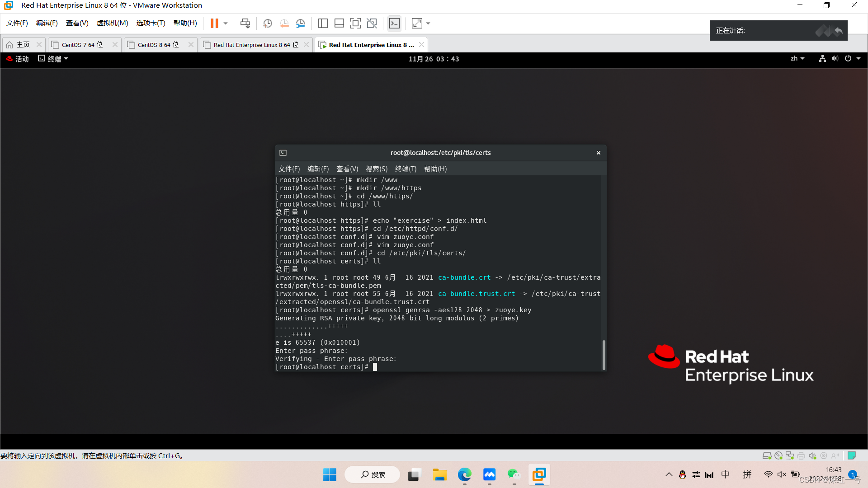Open WeChat from the taskbar
The image size is (868, 488).
pos(514,474)
